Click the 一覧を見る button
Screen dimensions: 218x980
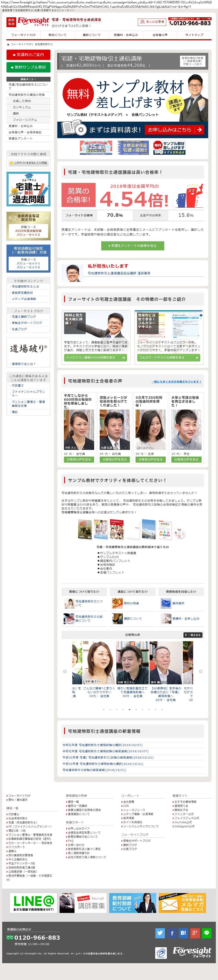[x=193, y=635]
